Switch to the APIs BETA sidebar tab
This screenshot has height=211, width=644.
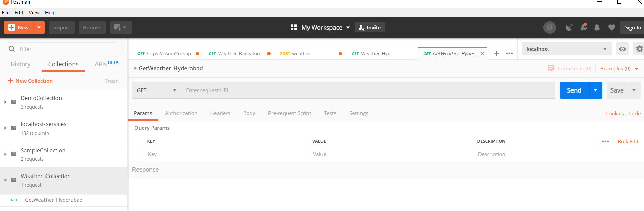(106, 64)
